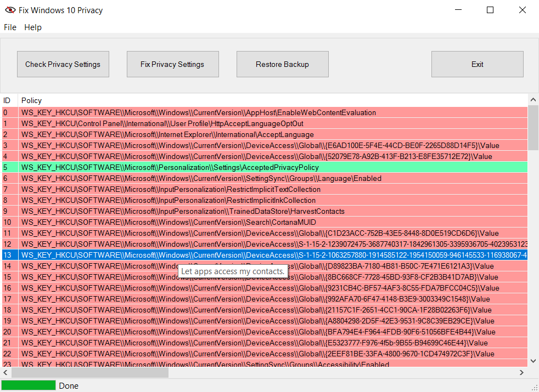Select row 11 with GUID C1D23ACC
The height and width of the screenshot is (392, 539).
point(265,233)
